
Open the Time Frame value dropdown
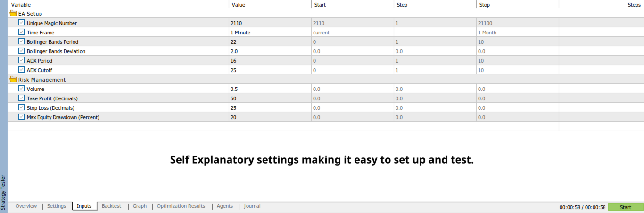click(269, 33)
